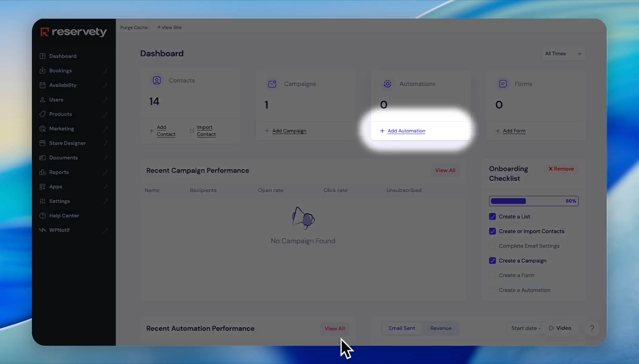
Task: Click the plus icon beside Add Form
Action: pos(497,130)
